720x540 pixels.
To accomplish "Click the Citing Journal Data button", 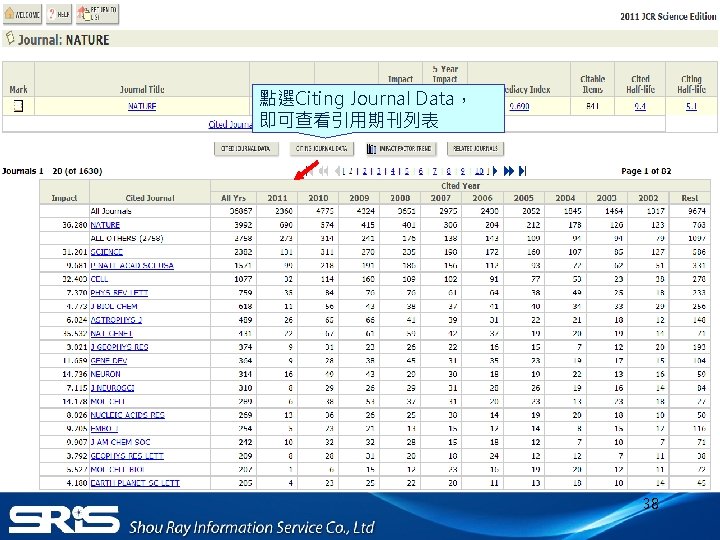I will click(x=321, y=148).
